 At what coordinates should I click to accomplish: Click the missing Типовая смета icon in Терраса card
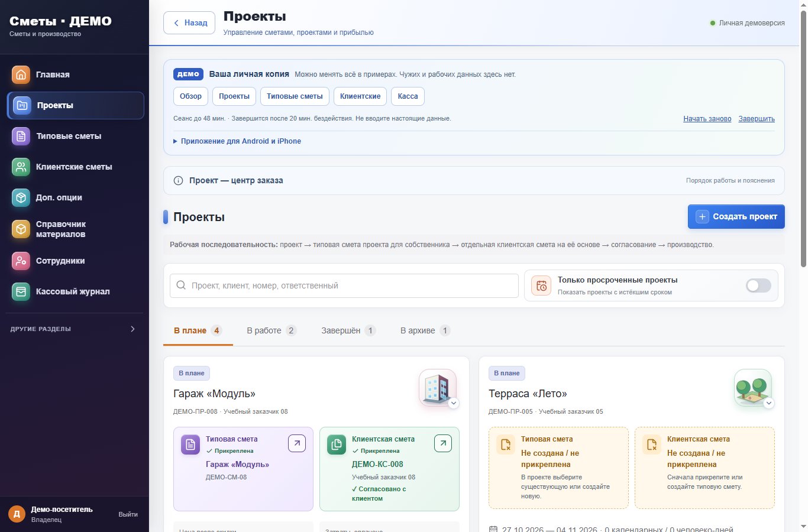506,445
